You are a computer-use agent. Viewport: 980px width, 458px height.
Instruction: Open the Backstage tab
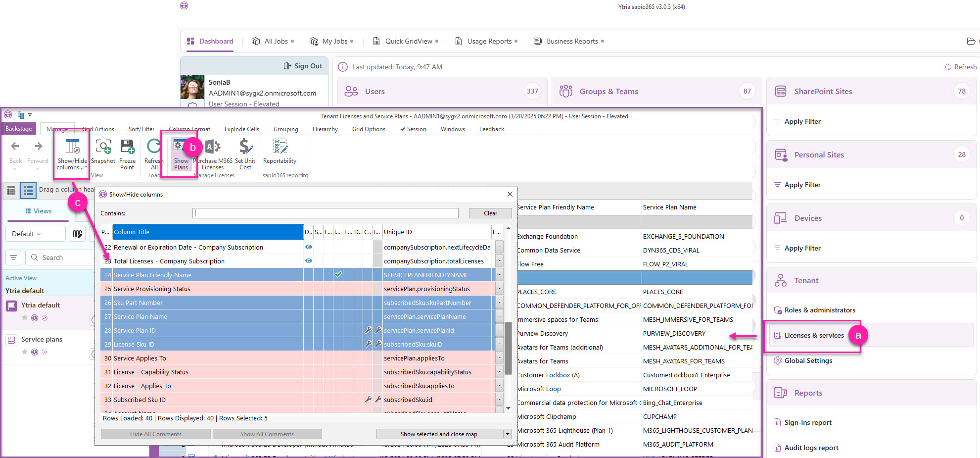coord(18,129)
